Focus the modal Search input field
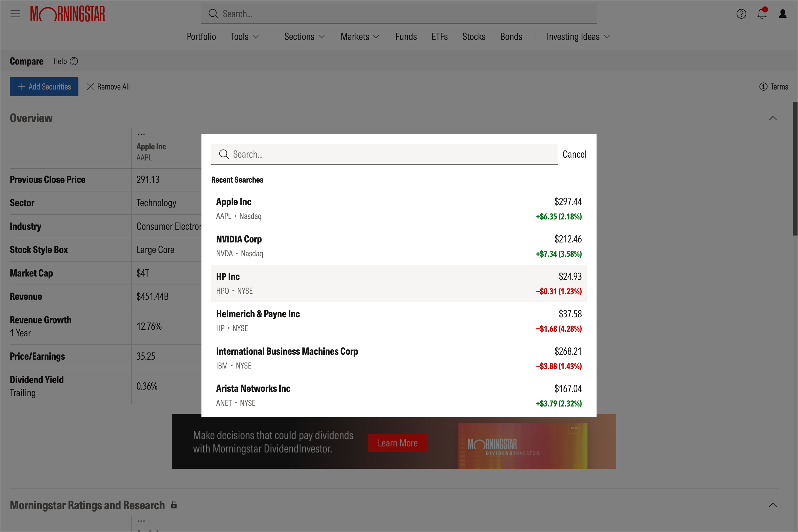Screen dimensions: 798x532 pos(384,154)
